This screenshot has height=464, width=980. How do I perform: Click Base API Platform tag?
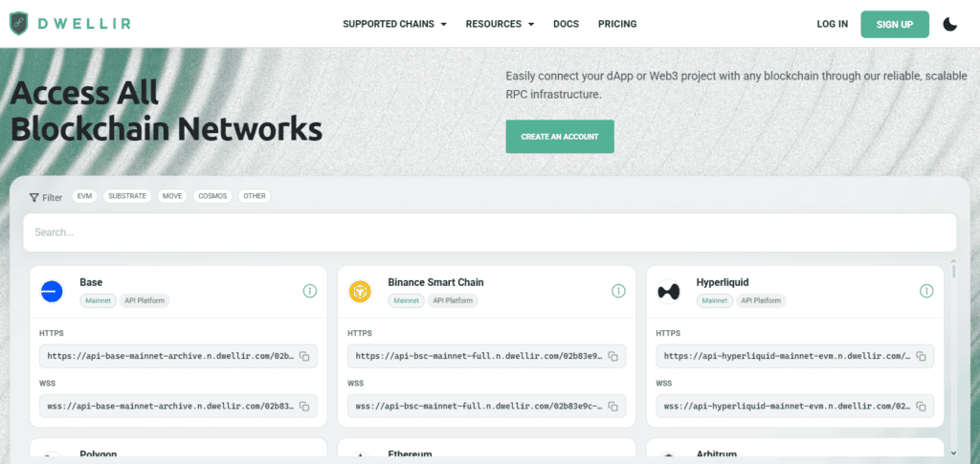click(145, 301)
